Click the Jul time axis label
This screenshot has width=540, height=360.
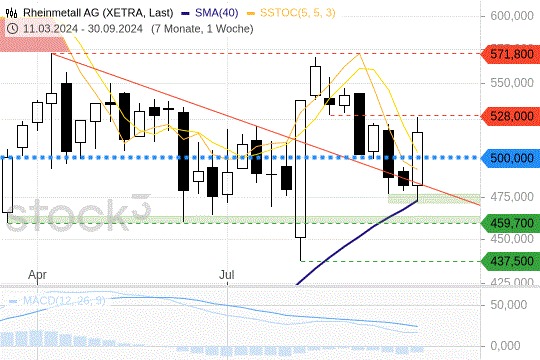pos(227,275)
